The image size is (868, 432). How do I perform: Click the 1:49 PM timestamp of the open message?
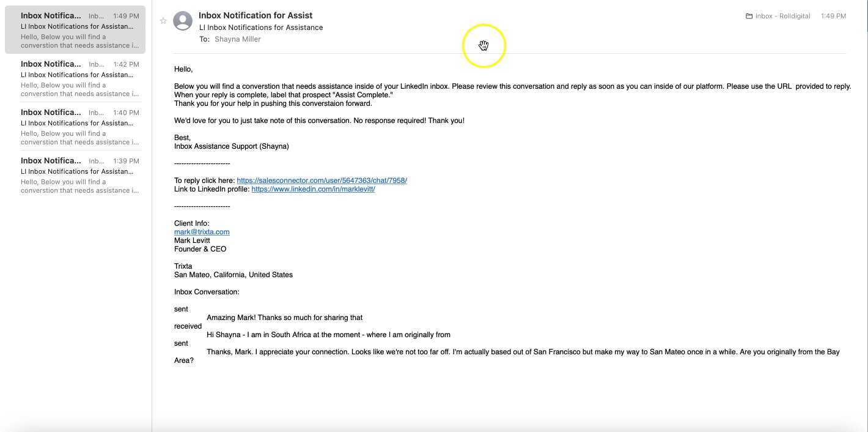833,16
